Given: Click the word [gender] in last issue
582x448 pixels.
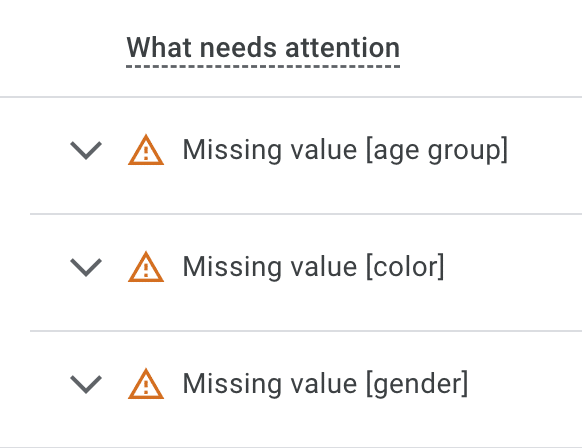Looking at the screenshot, I should click(418, 384).
